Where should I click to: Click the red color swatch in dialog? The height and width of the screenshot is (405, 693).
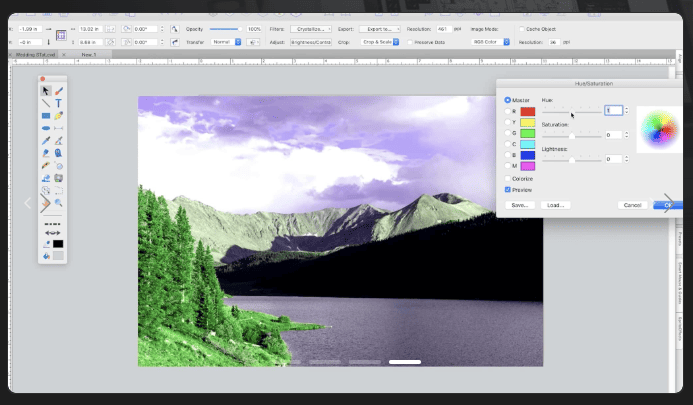click(528, 111)
